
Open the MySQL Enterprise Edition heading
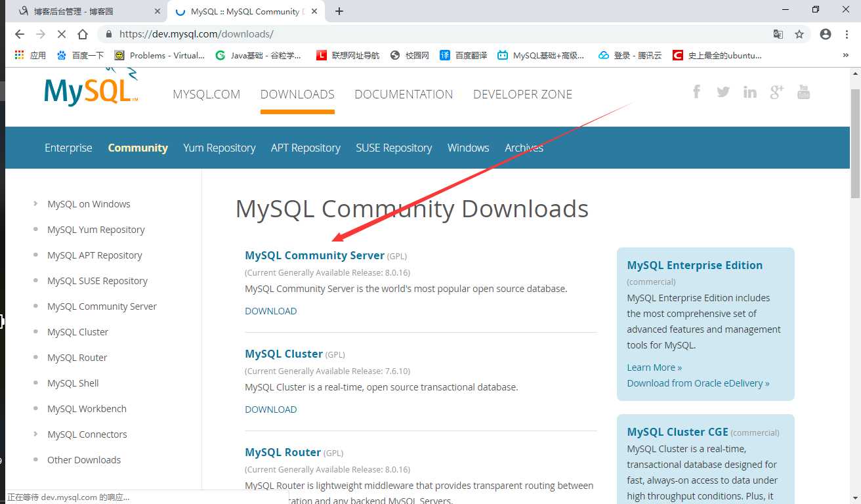(694, 265)
